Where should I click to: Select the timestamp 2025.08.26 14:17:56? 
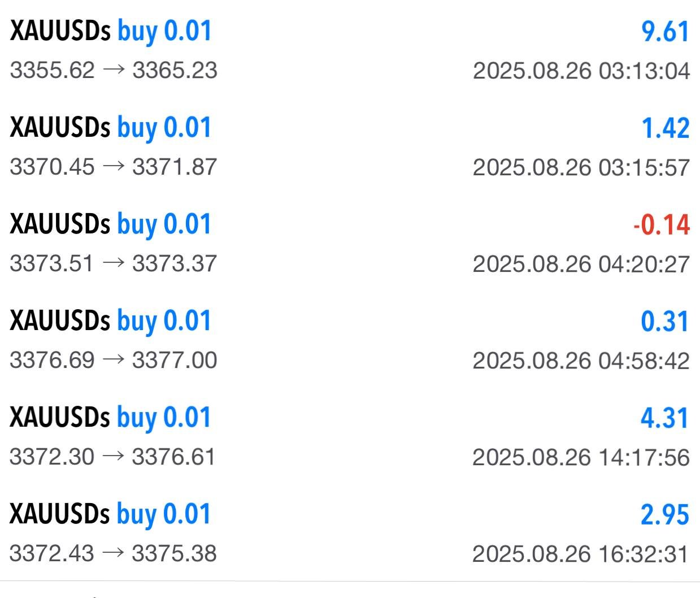[581, 458]
